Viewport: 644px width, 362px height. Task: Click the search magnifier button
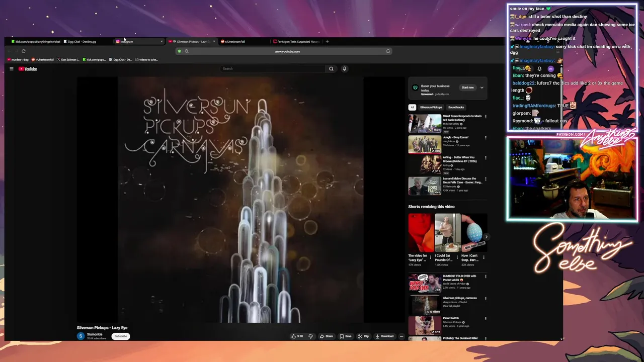pos(331,68)
